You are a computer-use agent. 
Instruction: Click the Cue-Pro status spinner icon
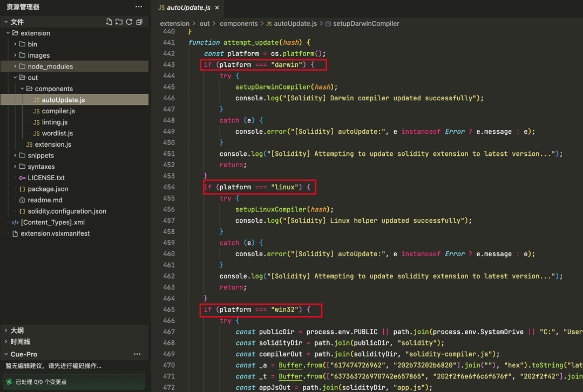[x=9, y=382]
